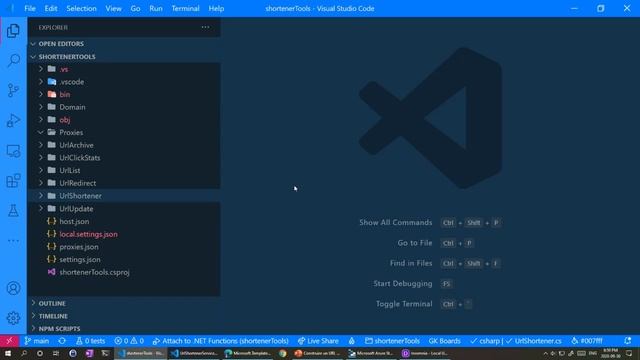Open the Test beaker view
The image size is (640, 360).
(x=13, y=211)
